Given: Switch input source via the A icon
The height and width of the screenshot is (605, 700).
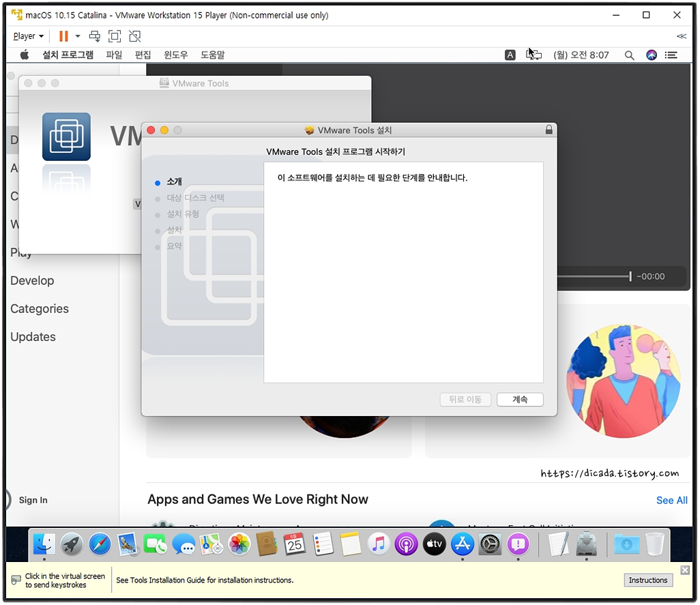Looking at the screenshot, I should click(x=510, y=55).
